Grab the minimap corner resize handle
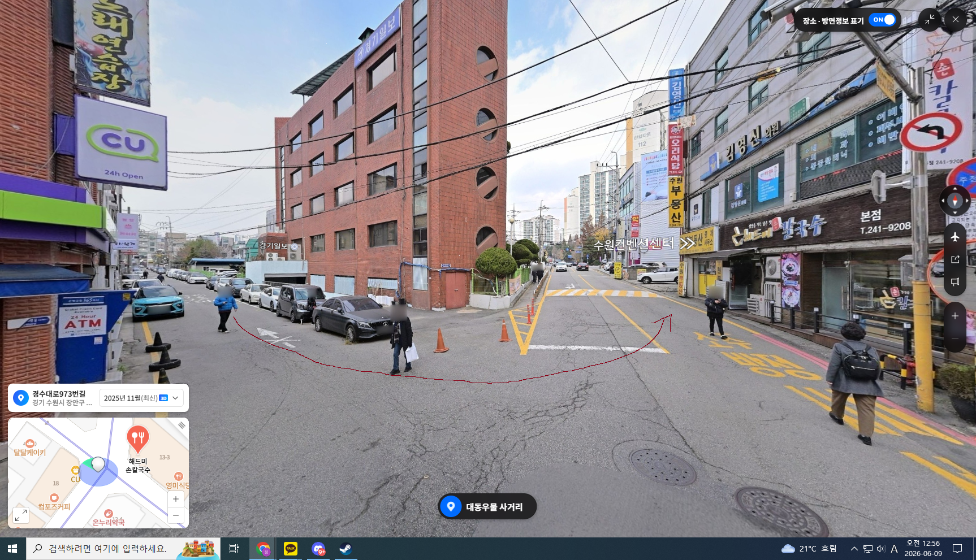The image size is (976, 560). [x=182, y=425]
